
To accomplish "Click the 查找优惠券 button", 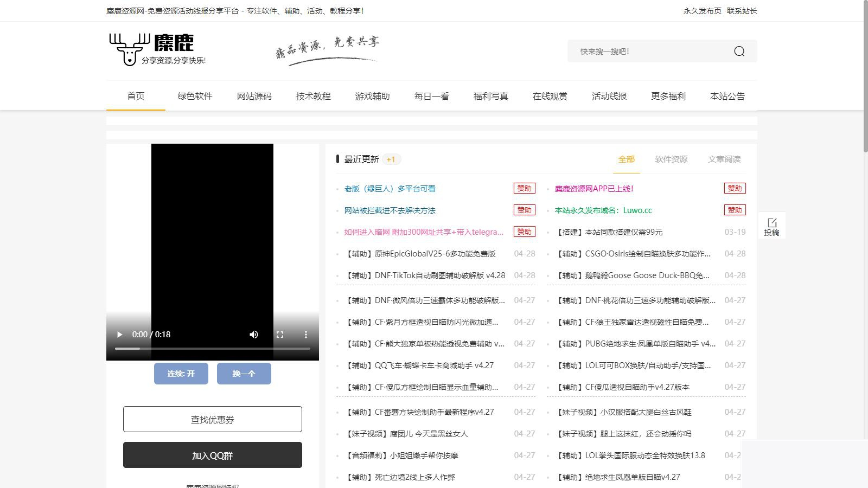I will [x=212, y=419].
